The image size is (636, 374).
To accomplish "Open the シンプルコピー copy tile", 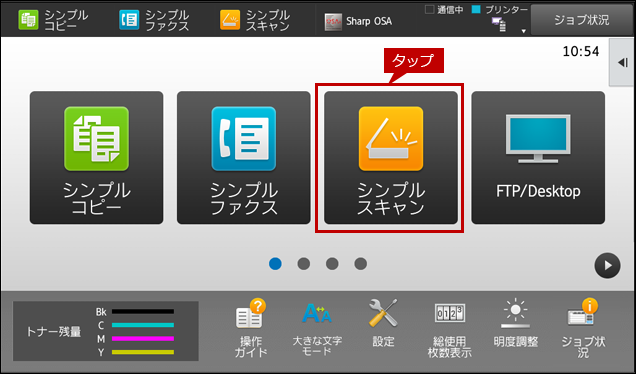I will pyautogui.click(x=97, y=157).
